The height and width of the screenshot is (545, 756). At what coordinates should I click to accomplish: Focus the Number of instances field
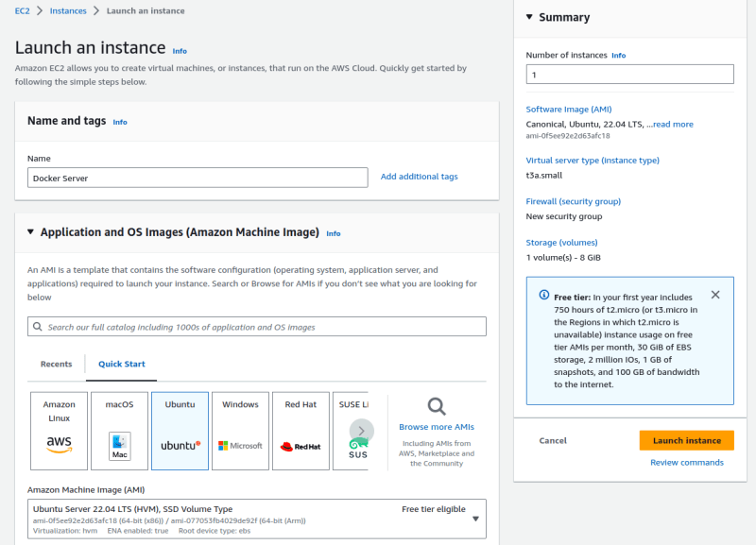coord(629,75)
